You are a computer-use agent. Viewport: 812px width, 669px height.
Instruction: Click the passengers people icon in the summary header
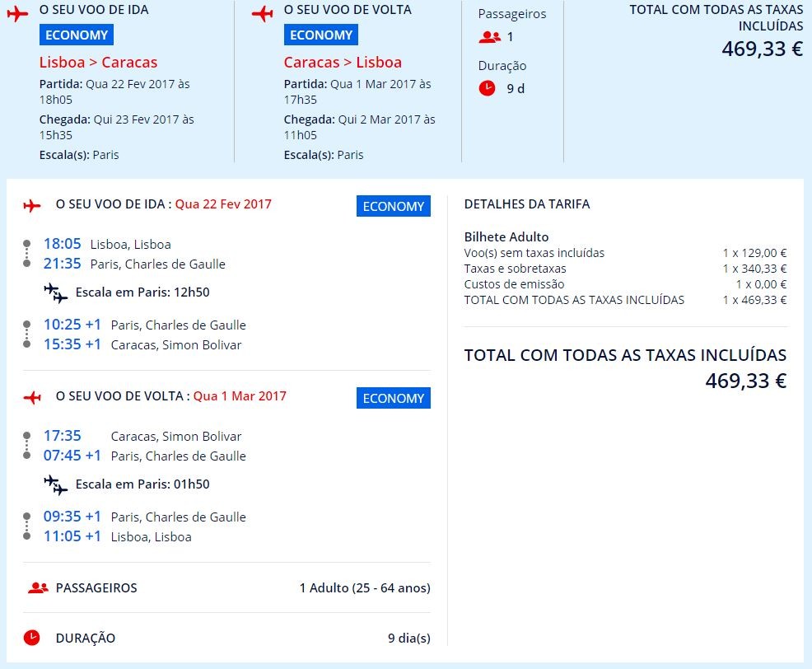coord(490,37)
